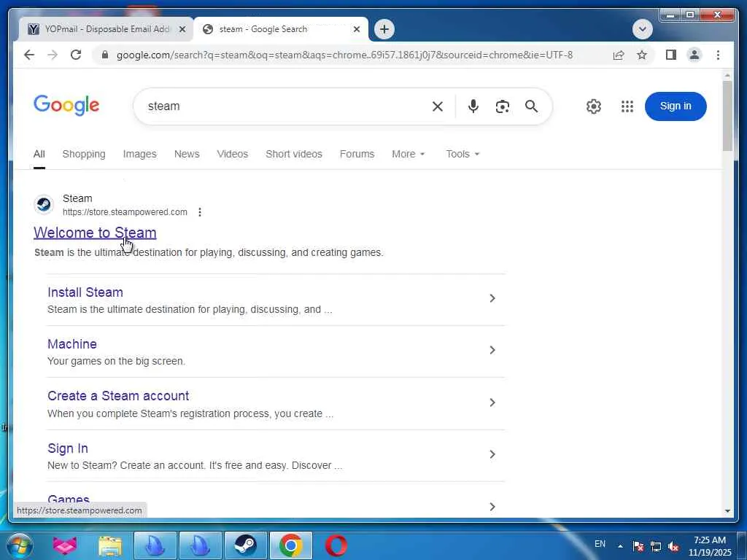Close the YOPmail tab
This screenshot has width=747, height=560.
tap(182, 29)
